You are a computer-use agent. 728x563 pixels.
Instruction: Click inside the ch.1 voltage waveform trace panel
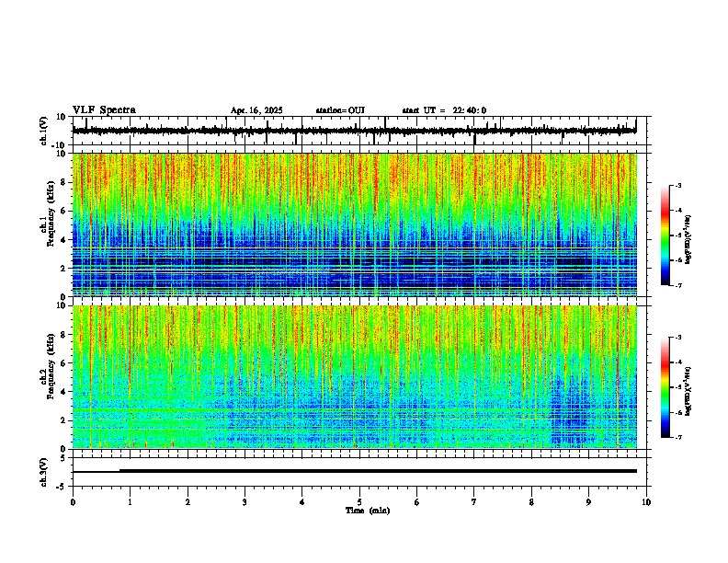(359, 131)
